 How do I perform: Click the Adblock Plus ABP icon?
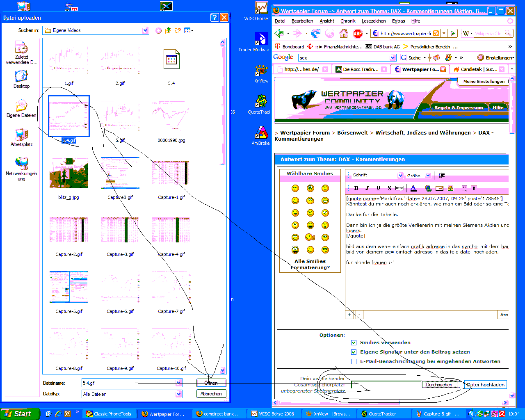[358, 33]
